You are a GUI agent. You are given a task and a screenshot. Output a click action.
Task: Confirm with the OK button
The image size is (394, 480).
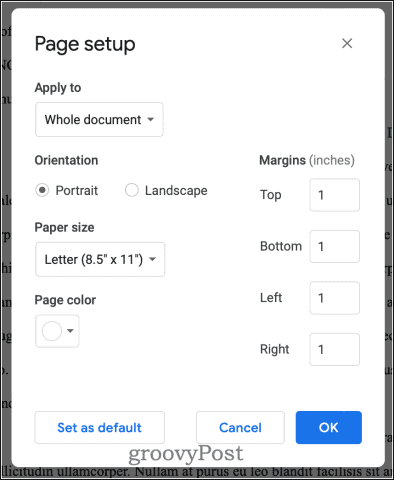[329, 427]
